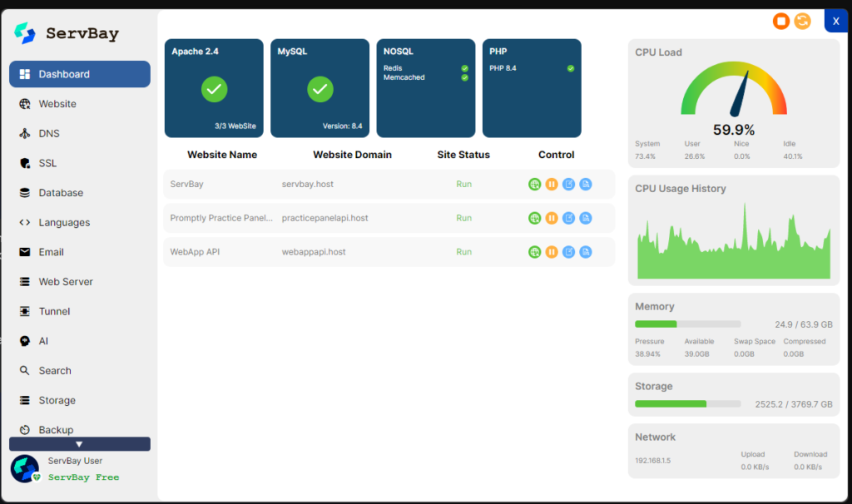Open webappapi.host via its globe icon
The height and width of the screenshot is (504, 852).
coord(535,252)
